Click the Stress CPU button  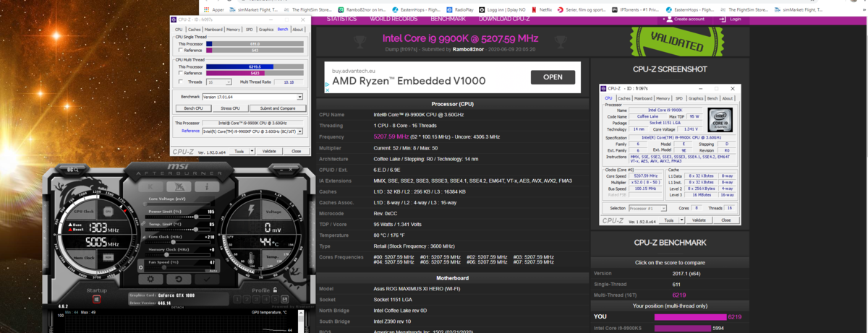pyautogui.click(x=229, y=108)
